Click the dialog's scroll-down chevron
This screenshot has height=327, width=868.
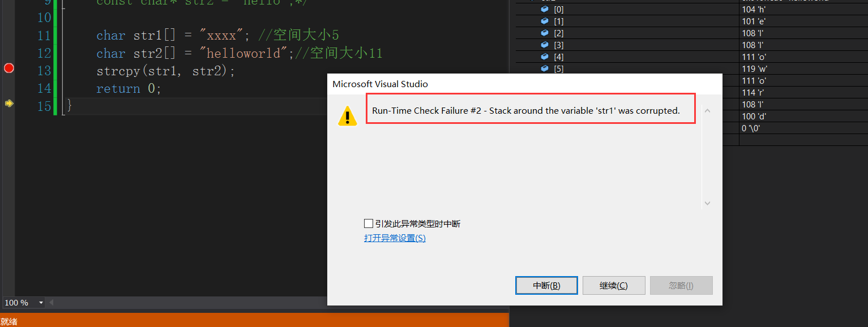coord(707,203)
